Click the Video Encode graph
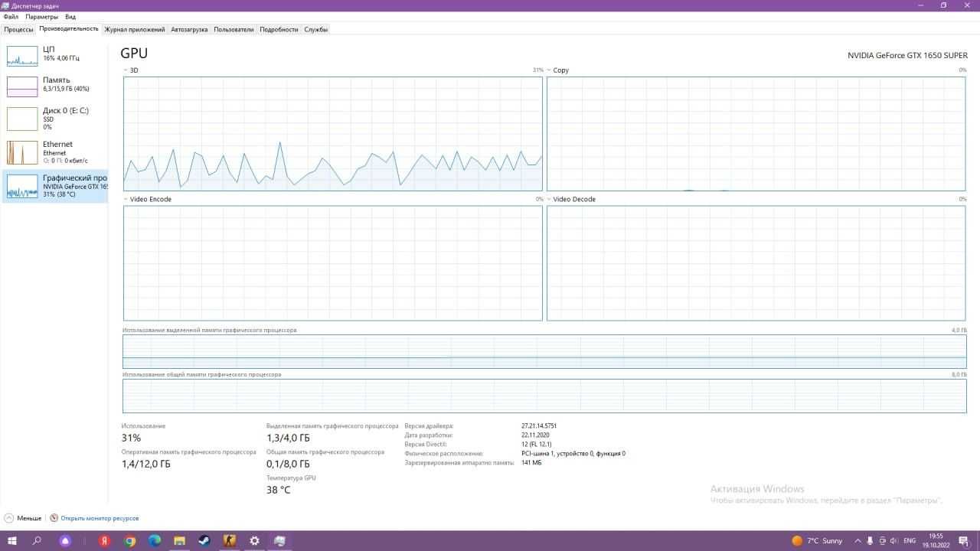 point(332,262)
